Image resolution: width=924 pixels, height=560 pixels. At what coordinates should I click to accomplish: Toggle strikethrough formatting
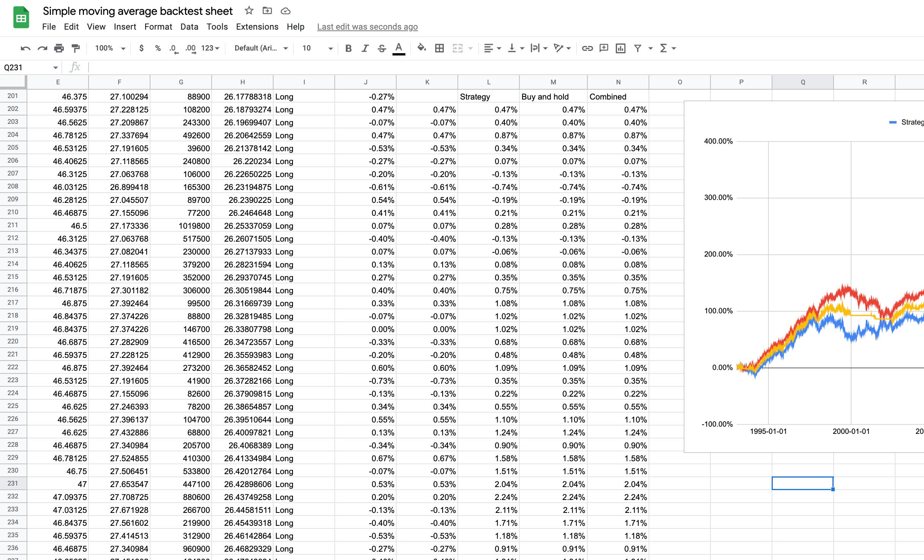(x=381, y=48)
